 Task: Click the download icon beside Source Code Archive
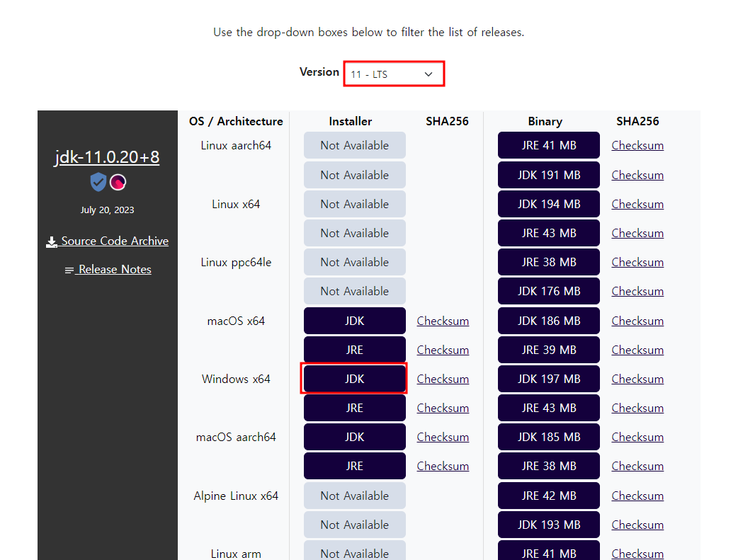(x=52, y=242)
